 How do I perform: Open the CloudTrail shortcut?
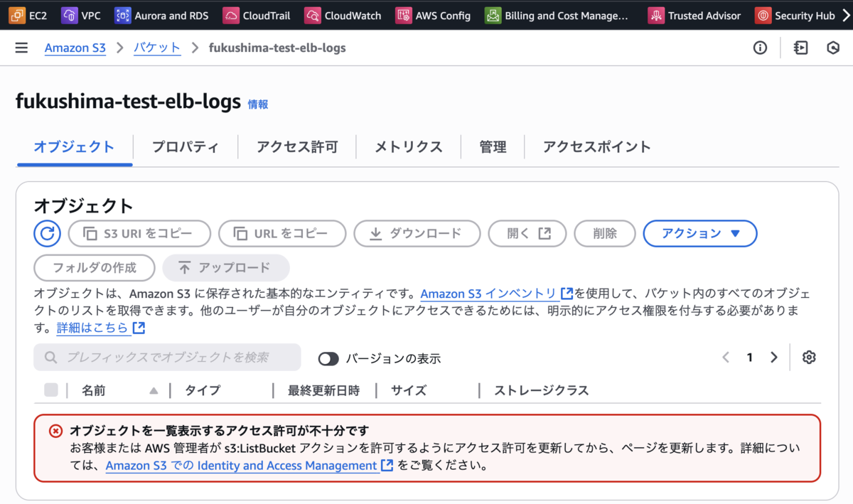coord(257,15)
